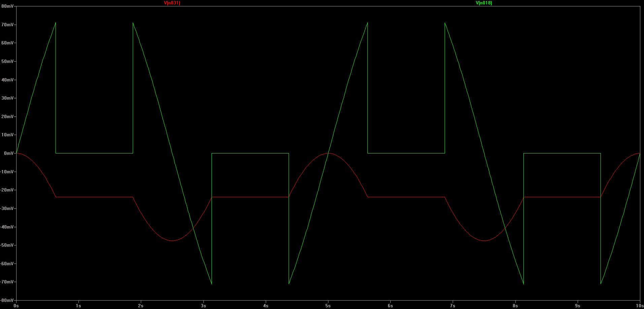Click the positive 70mV vertical axis label
This screenshot has height=309, width=644.
7,25
